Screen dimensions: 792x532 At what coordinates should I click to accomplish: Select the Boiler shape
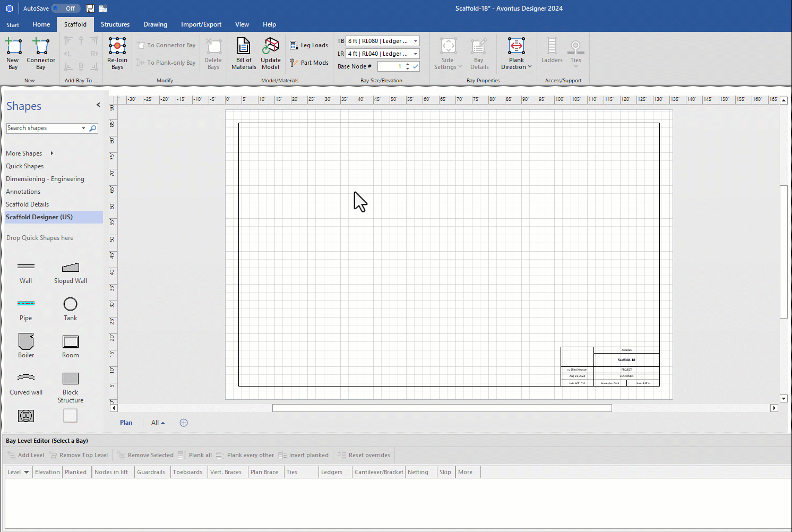click(26, 341)
